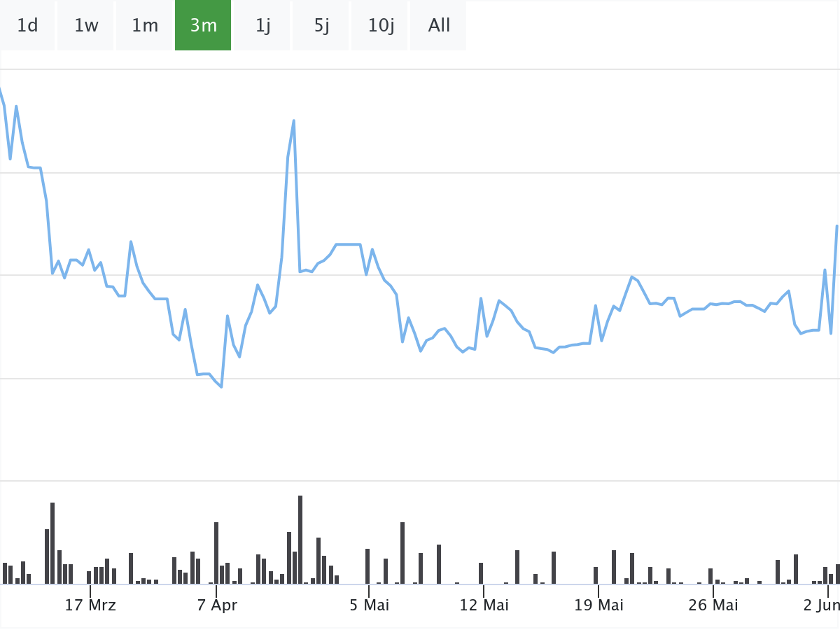
Task: Show the 1m price history
Action: [145, 26]
